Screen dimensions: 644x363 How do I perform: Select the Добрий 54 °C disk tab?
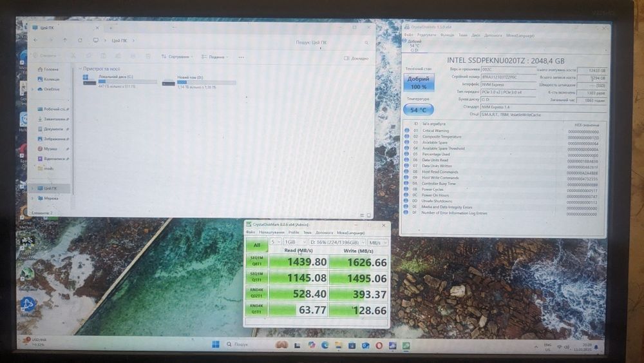(414, 46)
